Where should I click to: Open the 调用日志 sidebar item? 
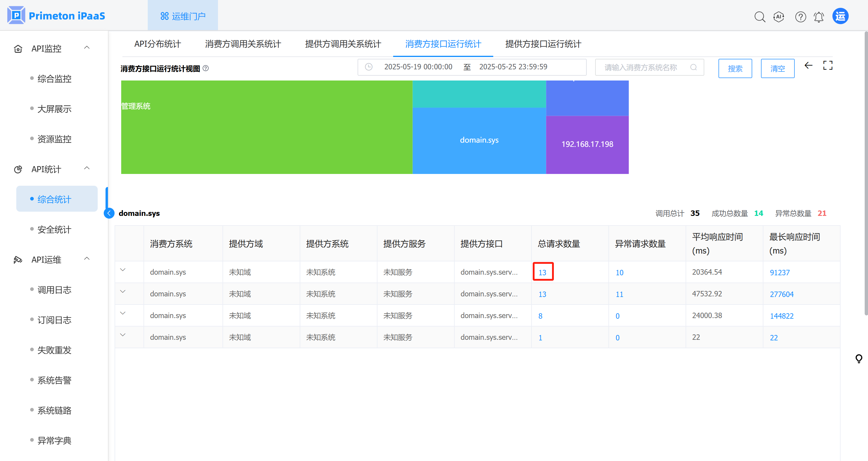click(x=54, y=290)
